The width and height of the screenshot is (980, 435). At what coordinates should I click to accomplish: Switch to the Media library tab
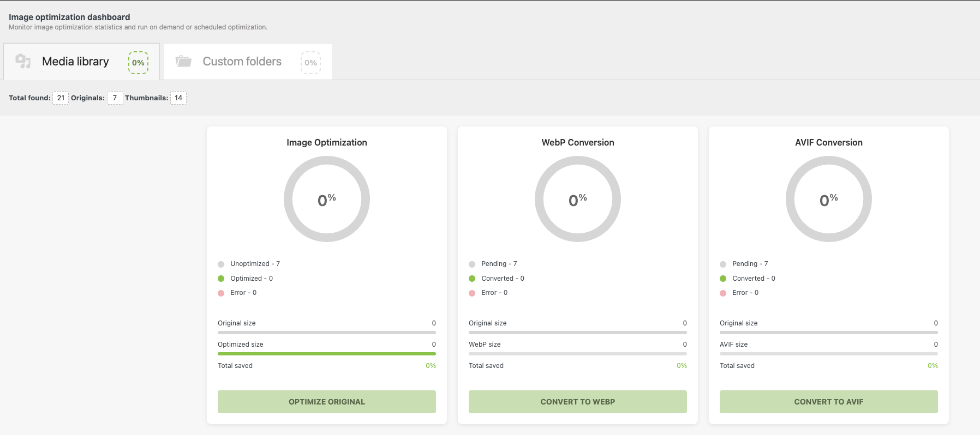[x=75, y=62]
